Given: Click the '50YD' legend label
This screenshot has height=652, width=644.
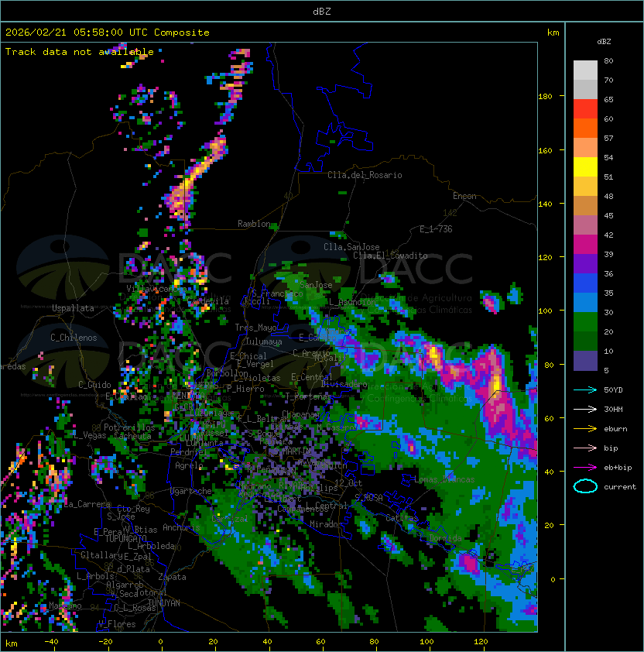Looking at the screenshot, I should [x=613, y=390].
